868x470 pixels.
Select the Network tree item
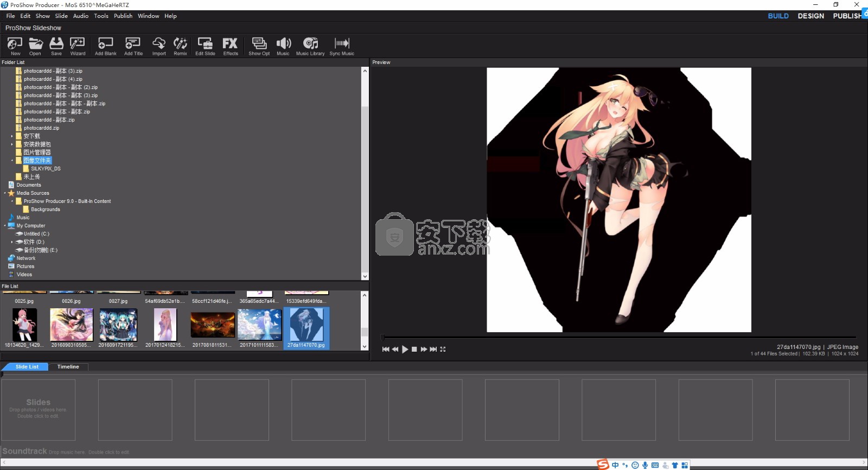(x=25, y=258)
